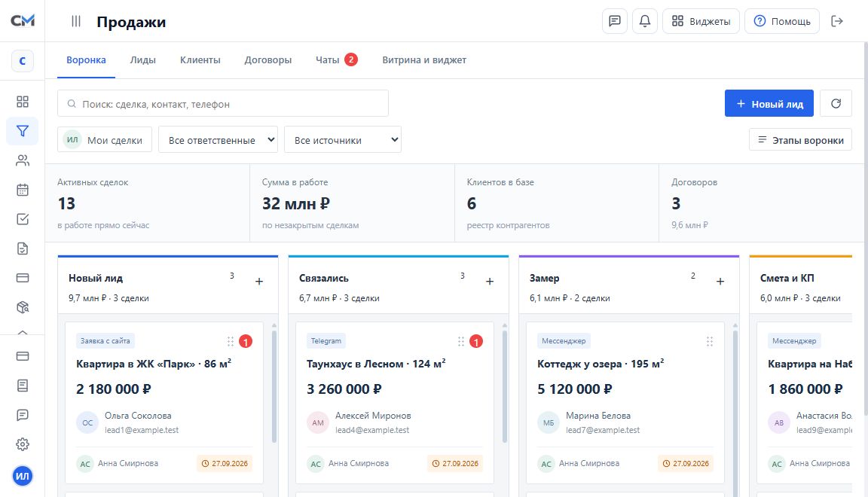Click Сумма в работе 32 млн ₽
This screenshot has height=497, width=868.
[296, 203]
